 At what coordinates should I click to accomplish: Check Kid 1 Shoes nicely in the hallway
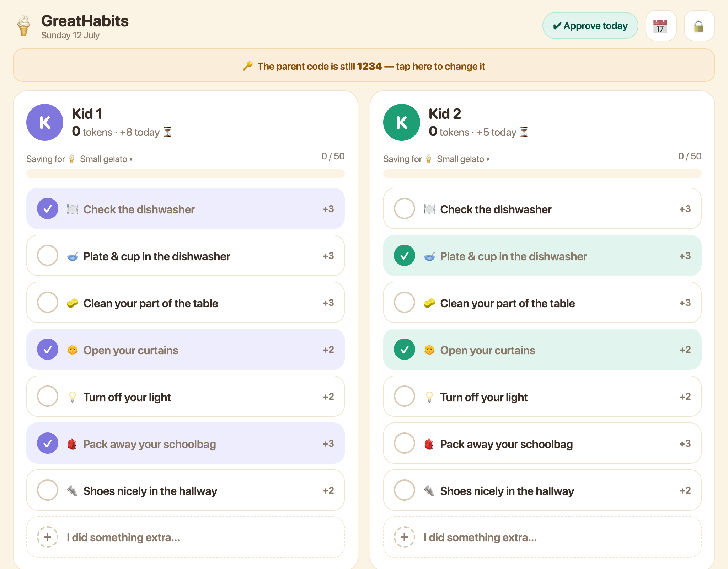[48, 490]
